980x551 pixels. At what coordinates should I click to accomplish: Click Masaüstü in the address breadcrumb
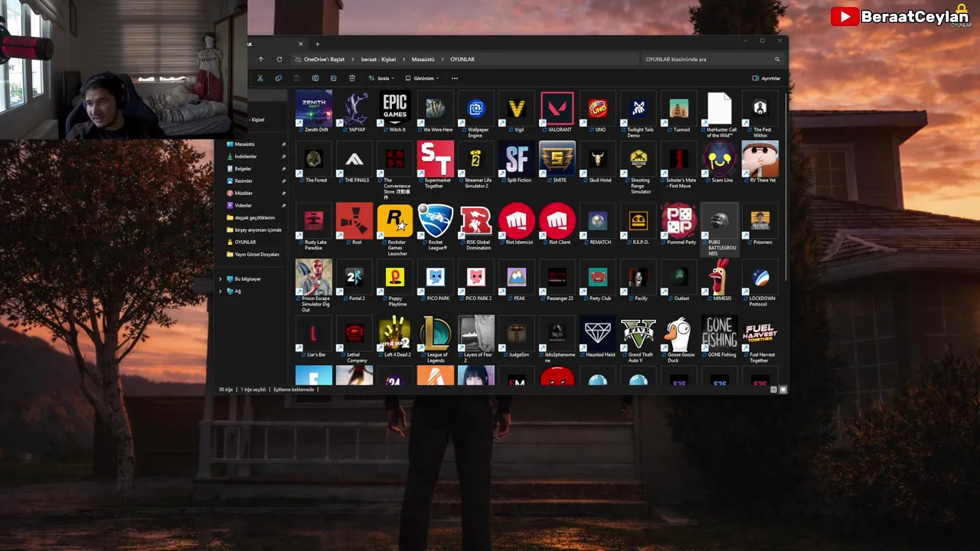423,59
